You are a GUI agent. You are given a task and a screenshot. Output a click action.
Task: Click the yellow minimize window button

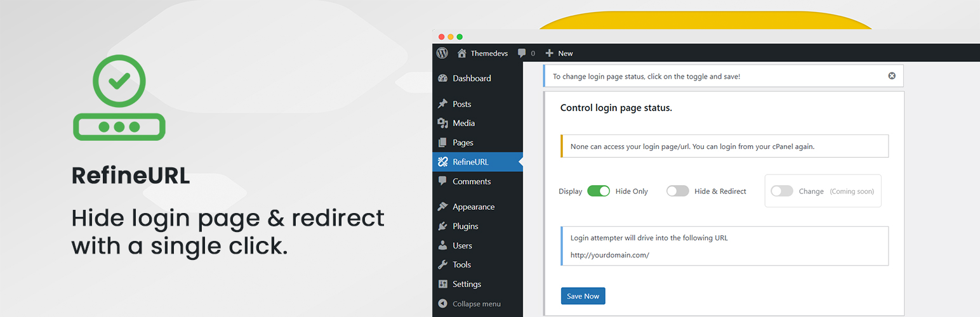click(451, 37)
